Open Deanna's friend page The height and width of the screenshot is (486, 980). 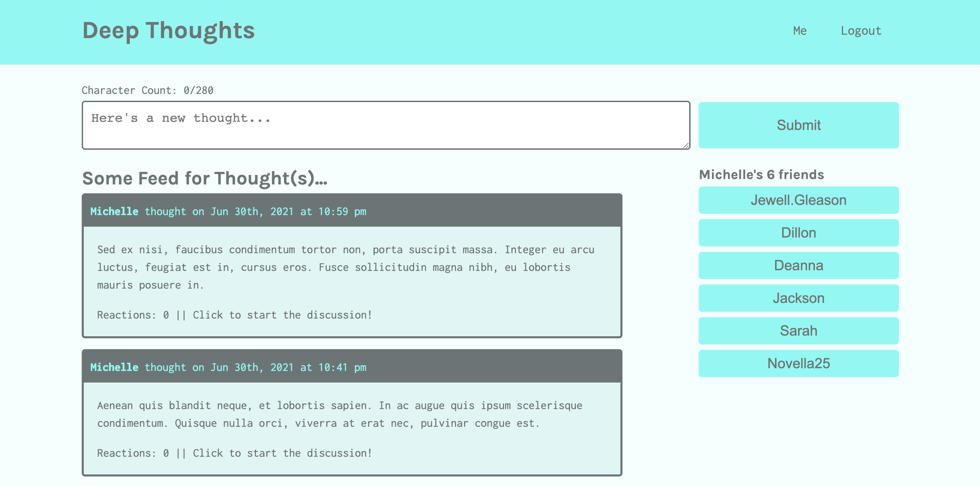(x=799, y=265)
